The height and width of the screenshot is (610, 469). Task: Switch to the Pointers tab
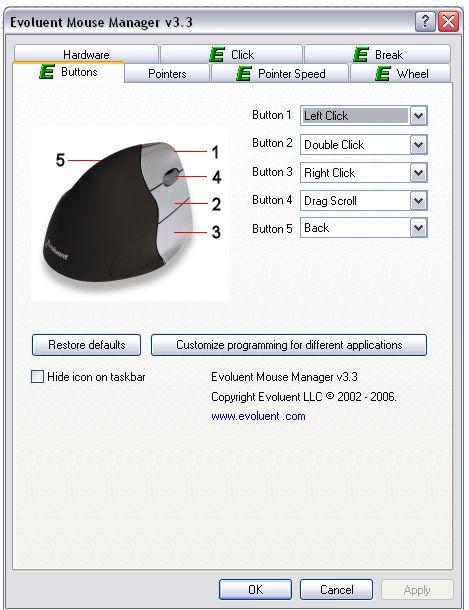[167, 74]
